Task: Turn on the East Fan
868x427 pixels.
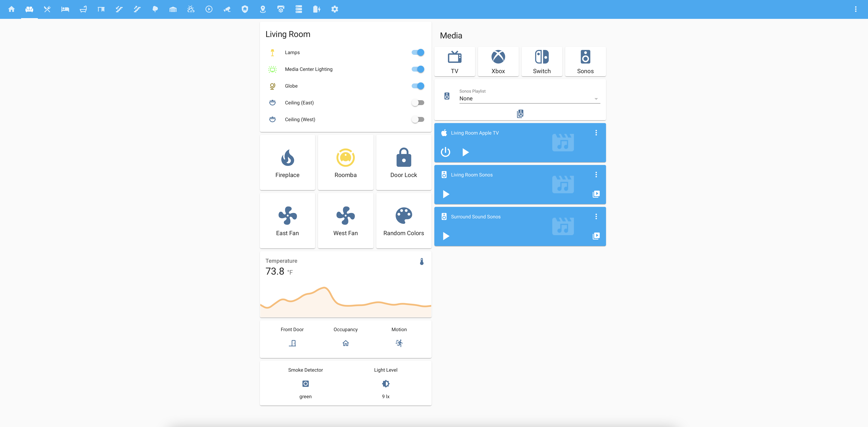Action: [287, 216]
